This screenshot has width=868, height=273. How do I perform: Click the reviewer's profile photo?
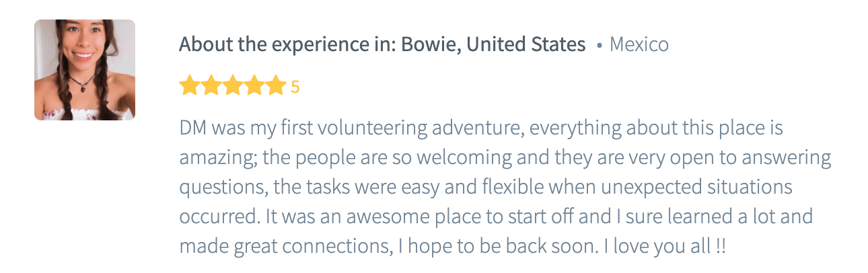[85, 70]
